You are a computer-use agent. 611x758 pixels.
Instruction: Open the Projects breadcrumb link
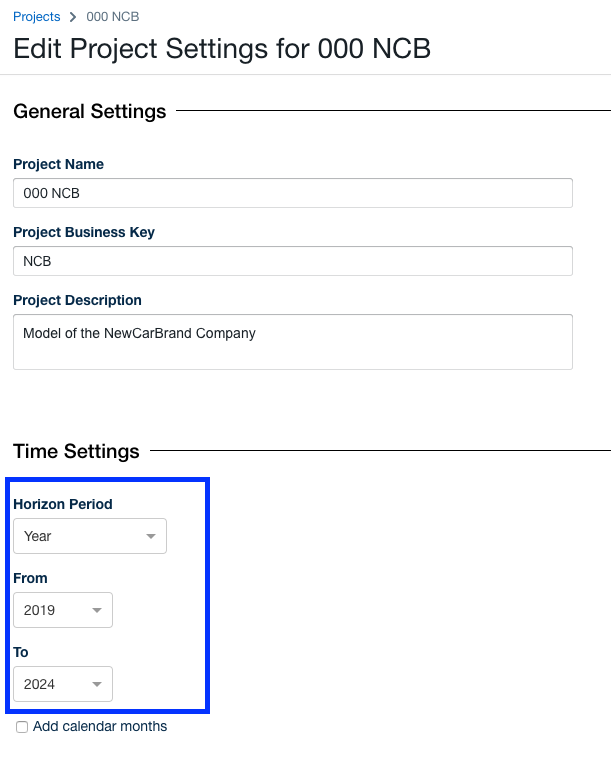[36, 17]
